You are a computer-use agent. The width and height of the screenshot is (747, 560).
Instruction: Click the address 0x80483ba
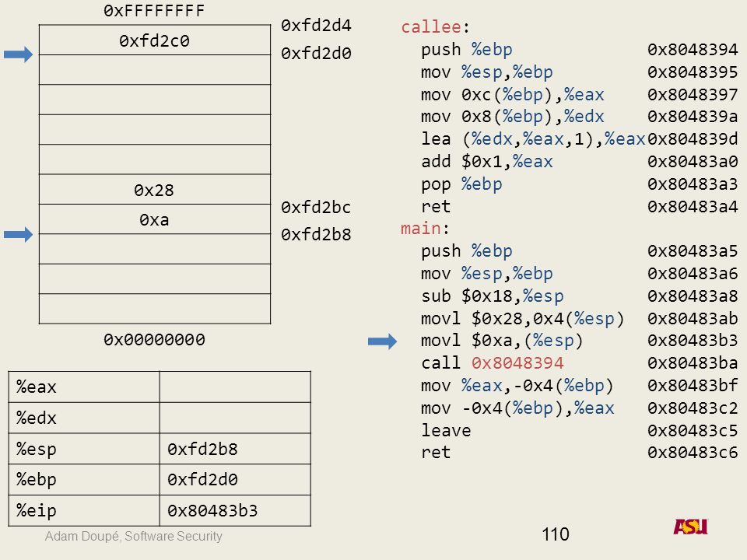click(x=693, y=363)
